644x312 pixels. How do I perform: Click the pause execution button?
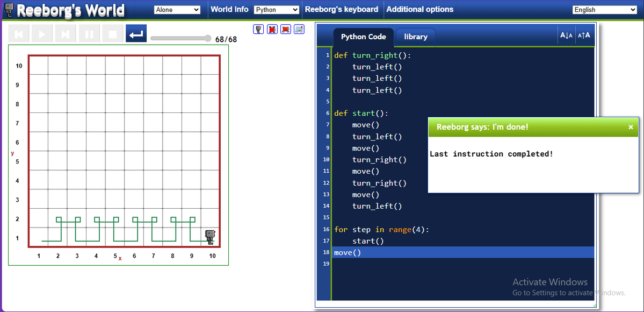click(x=89, y=34)
